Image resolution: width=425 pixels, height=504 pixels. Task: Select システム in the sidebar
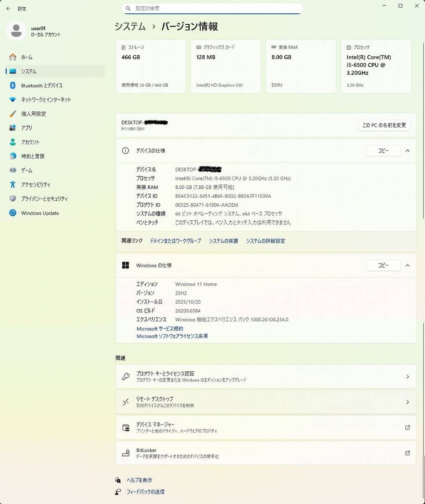pos(55,71)
